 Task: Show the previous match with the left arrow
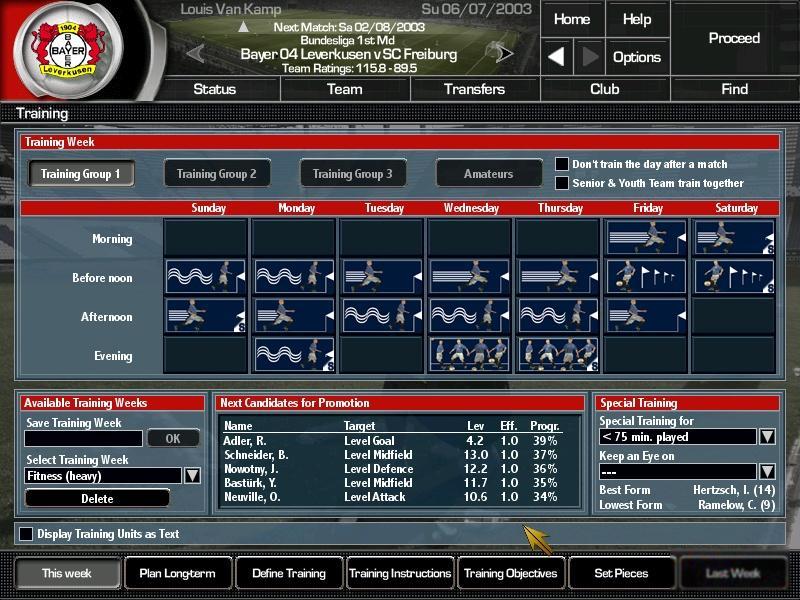(195, 53)
